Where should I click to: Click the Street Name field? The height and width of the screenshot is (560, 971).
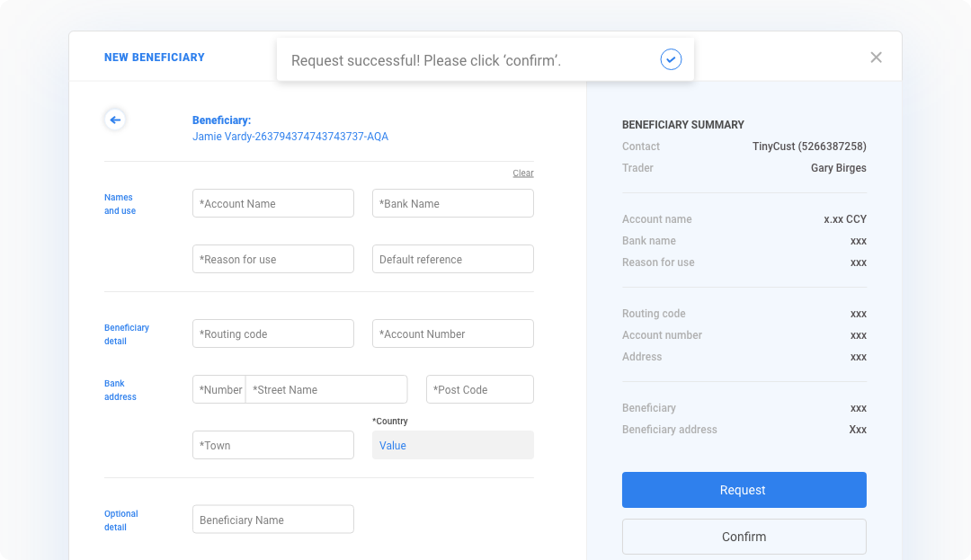(x=326, y=389)
